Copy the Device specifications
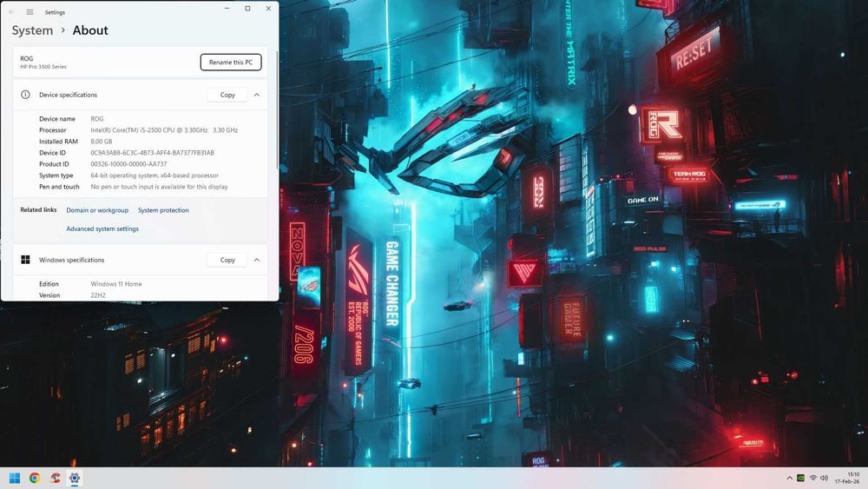The image size is (868, 489). pyautogui.click(x=227, y=95)
